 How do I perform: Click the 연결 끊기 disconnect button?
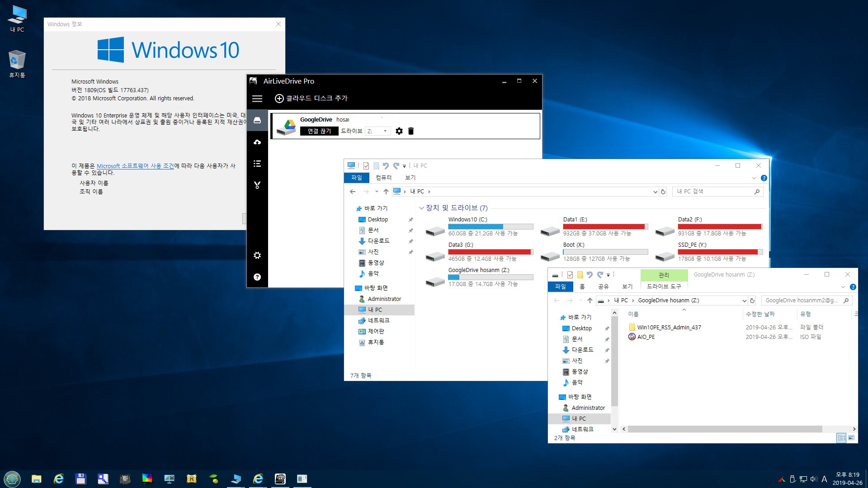click(319, 131)
